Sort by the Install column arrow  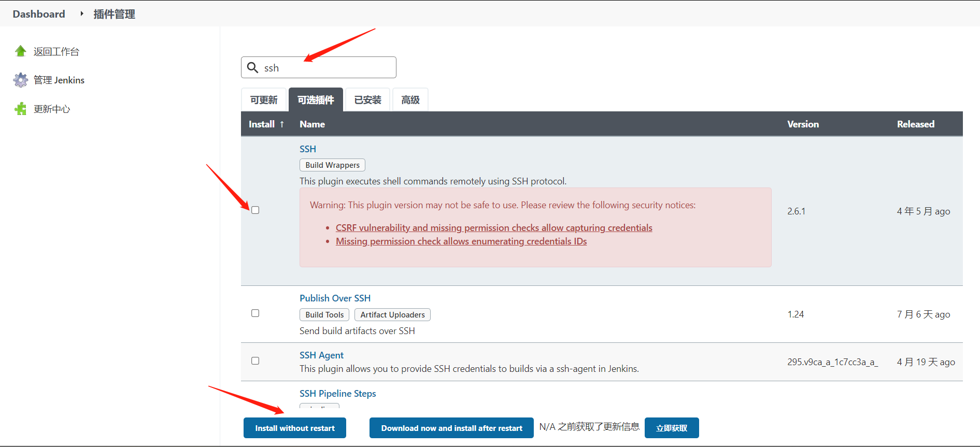(x=282, y=124)
